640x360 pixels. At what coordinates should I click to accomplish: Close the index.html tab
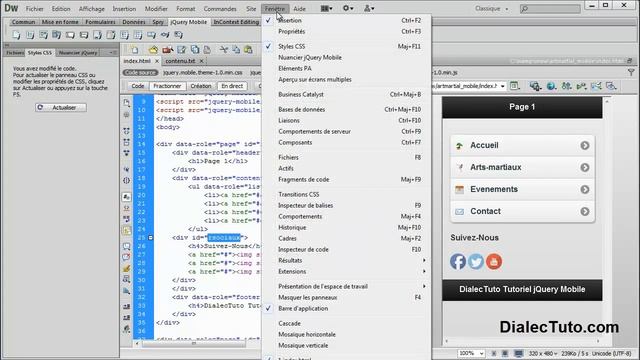click(157, 61)
